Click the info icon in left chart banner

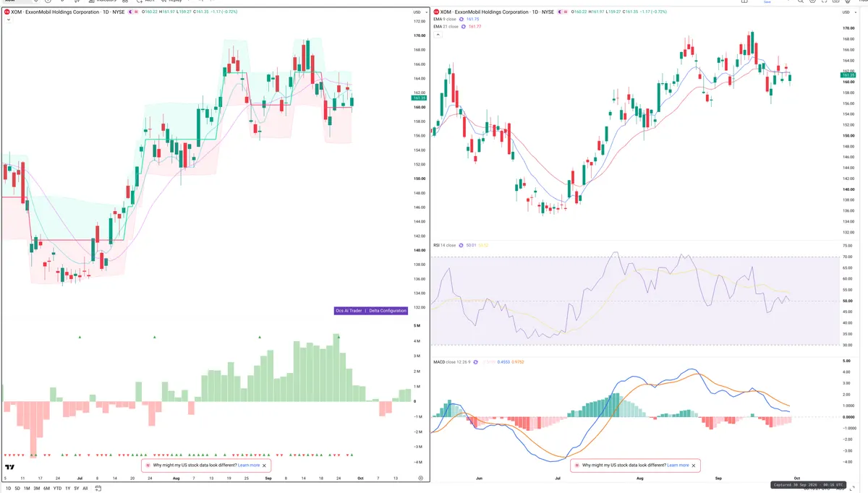click(x=148, y=466)
